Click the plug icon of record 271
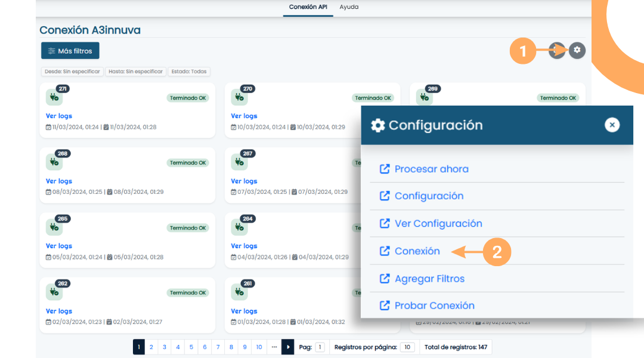644x358 pixels. click(x=54, y=97)
